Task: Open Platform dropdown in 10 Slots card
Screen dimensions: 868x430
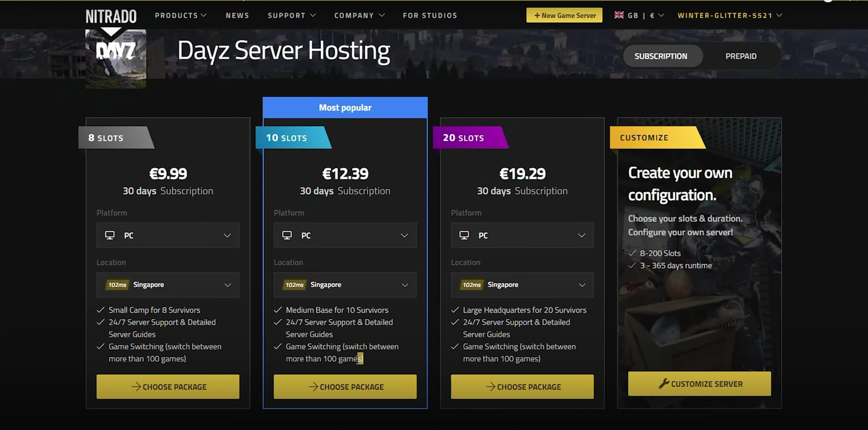Action: click(x=345, y=235)
